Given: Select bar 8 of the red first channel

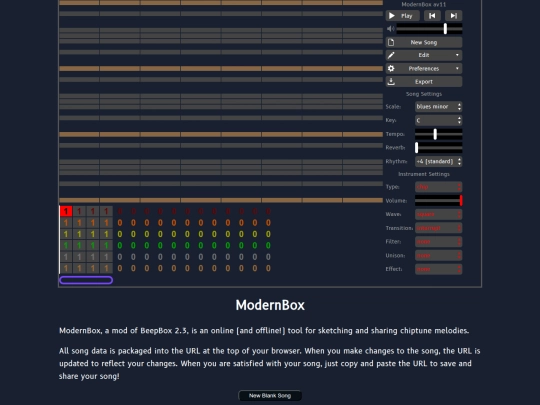Looking at the screenshot, I should pyautogui.click(x=160, y=211).
